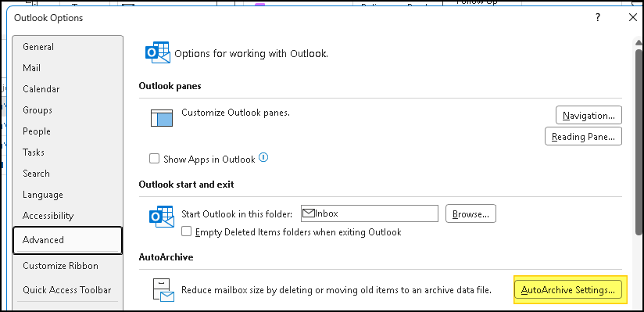Enable Show Apps in Outlook checkbox
This screenshot has width=644, height=312.
click(x=154, y=159)
